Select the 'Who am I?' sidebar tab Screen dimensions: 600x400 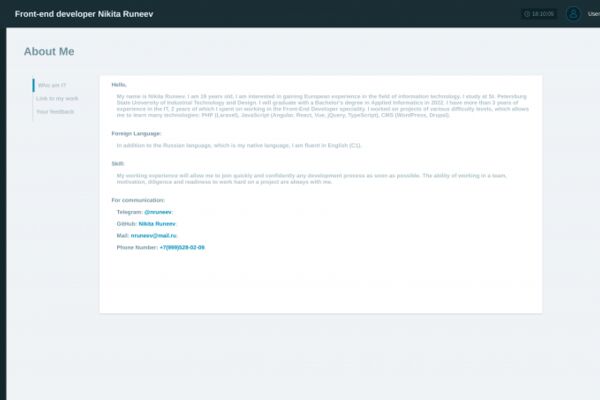tap(52, 85)
